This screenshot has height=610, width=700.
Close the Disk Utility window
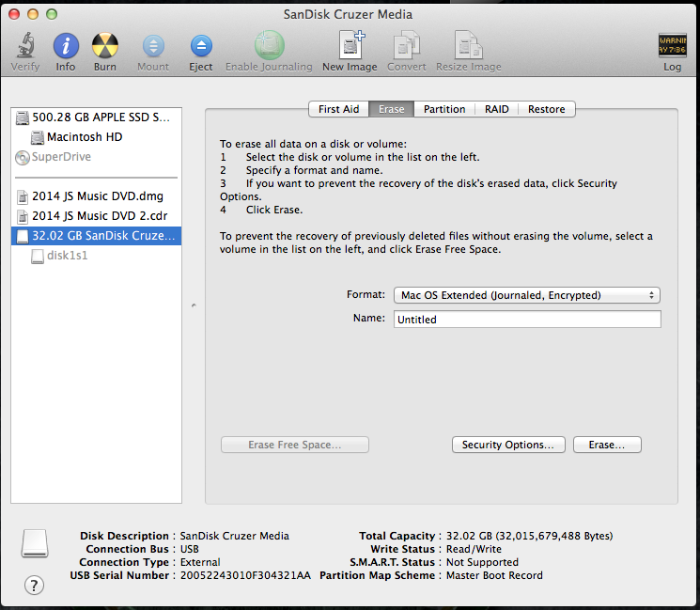(x=14, y=14)
